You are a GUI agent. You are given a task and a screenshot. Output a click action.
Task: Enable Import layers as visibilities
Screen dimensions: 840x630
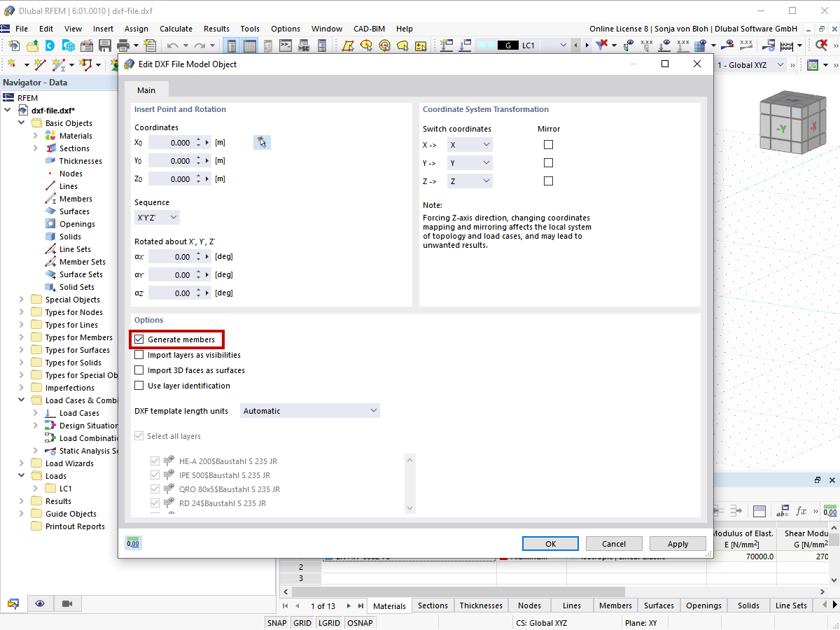pyautogui.click(x=139, y=354)
